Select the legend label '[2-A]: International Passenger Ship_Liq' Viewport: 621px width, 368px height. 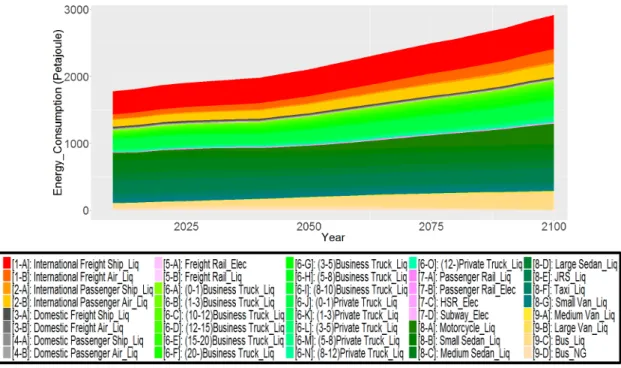83,289
